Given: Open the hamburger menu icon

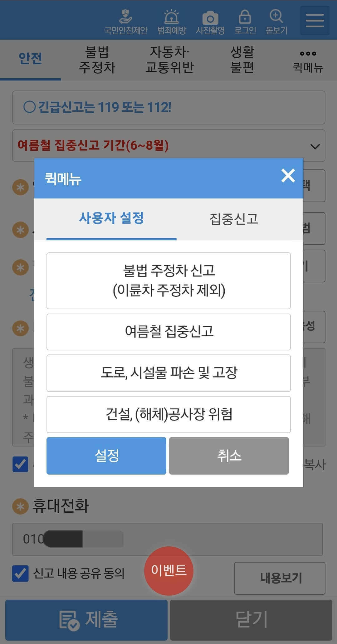Looking at the screenshot, I should [x=314, y=20].
